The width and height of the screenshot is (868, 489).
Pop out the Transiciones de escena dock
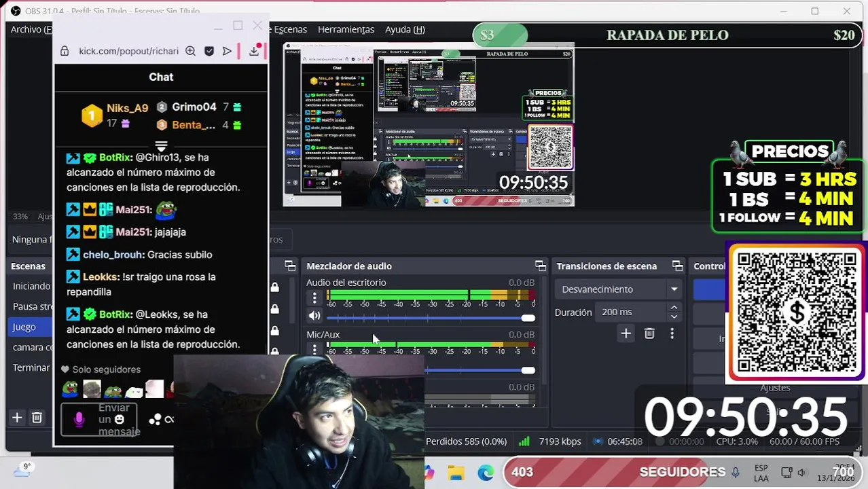[x=677, y=266]
